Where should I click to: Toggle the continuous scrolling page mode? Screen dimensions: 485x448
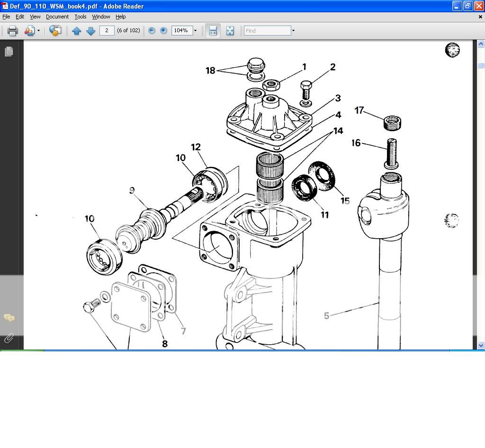click(x=213, y=31)
